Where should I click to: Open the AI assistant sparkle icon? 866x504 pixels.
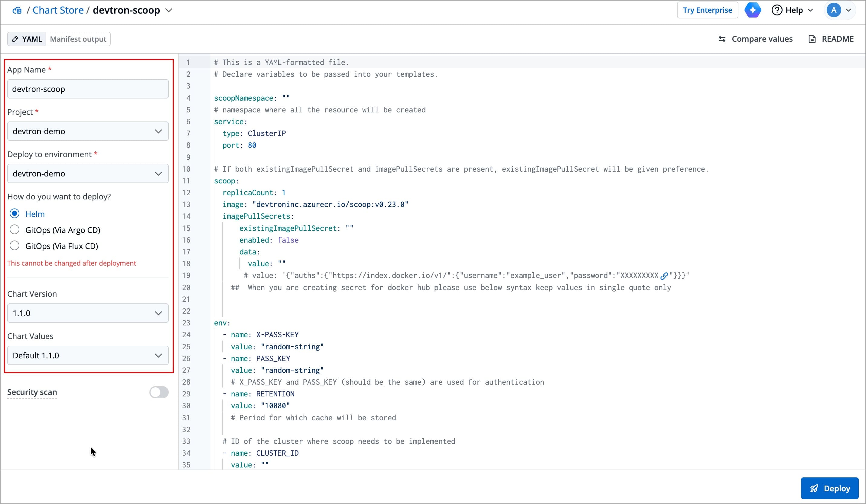click(753, 10)
